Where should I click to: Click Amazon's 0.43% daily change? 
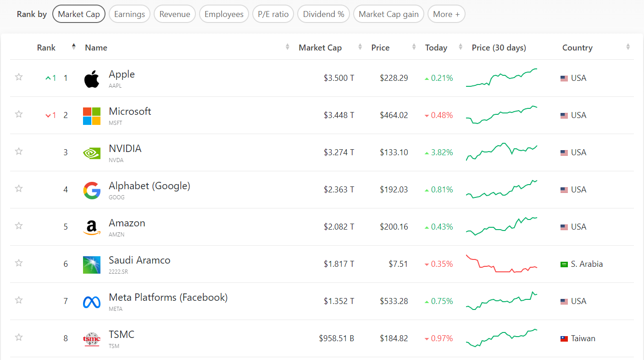439,227
